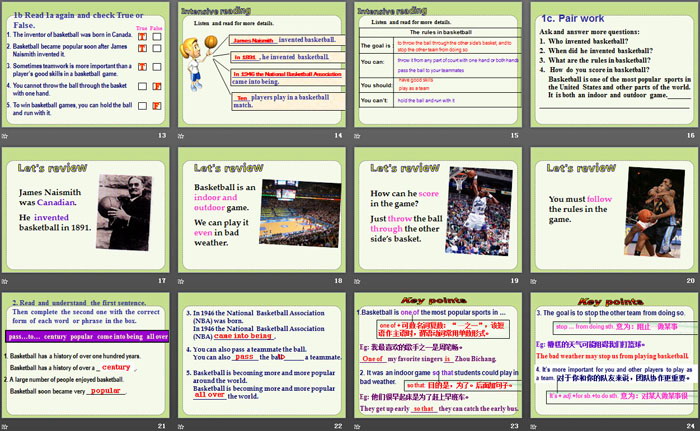700x431 pixels.
Task: Select slide 20 'You must follow the rules' thumbnail
Action: coord(614,210)
